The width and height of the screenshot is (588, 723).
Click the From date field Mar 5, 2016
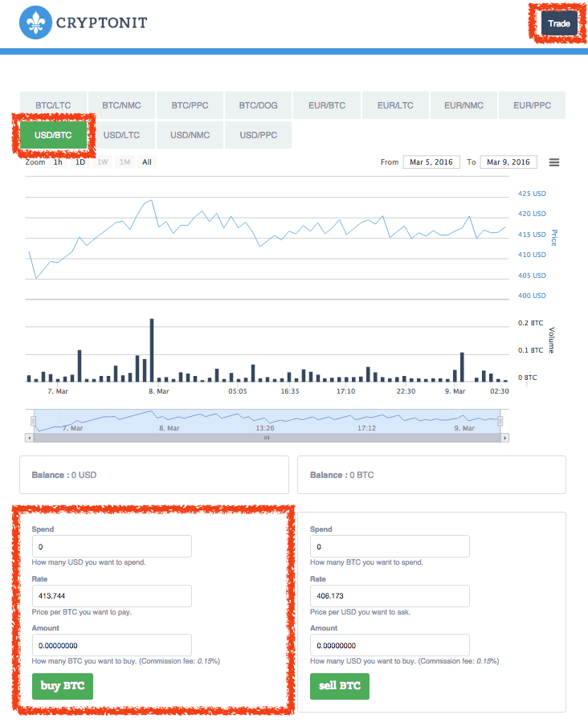(x=431, y=162)
